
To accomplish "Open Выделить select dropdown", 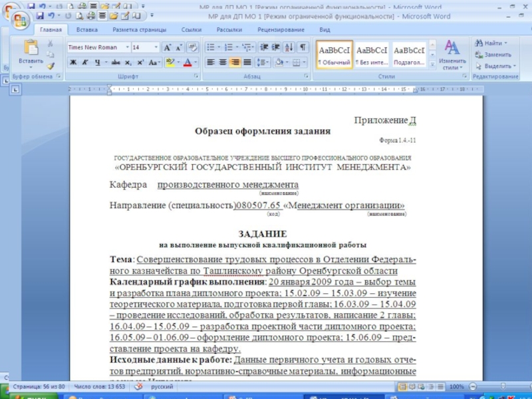I will point(495,66).
